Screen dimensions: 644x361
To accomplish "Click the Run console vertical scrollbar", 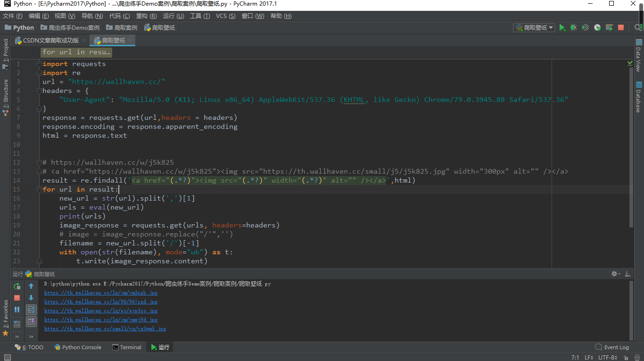I will (x=631, y=310).
